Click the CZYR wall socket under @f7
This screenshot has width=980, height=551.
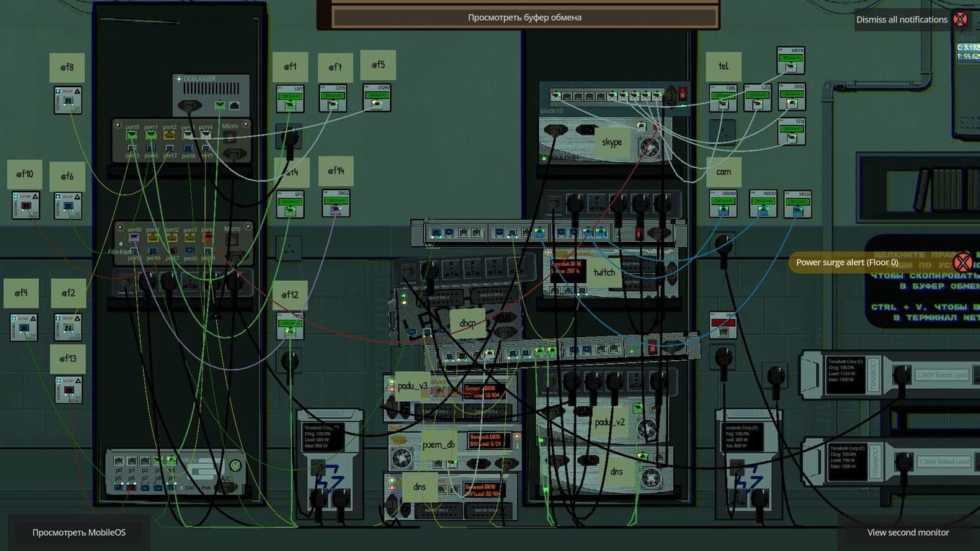(332, 99)
